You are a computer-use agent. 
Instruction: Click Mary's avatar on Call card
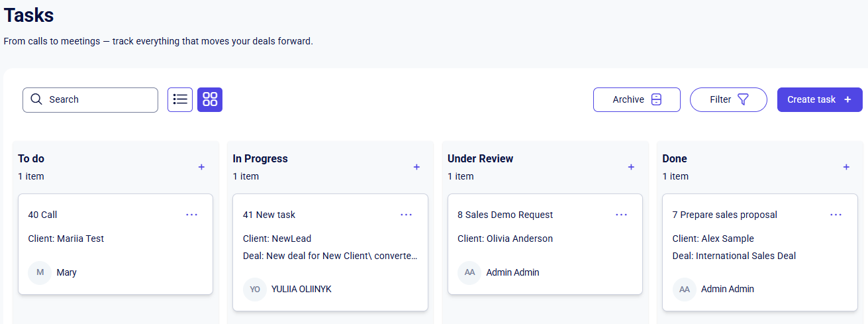(40, 272)
